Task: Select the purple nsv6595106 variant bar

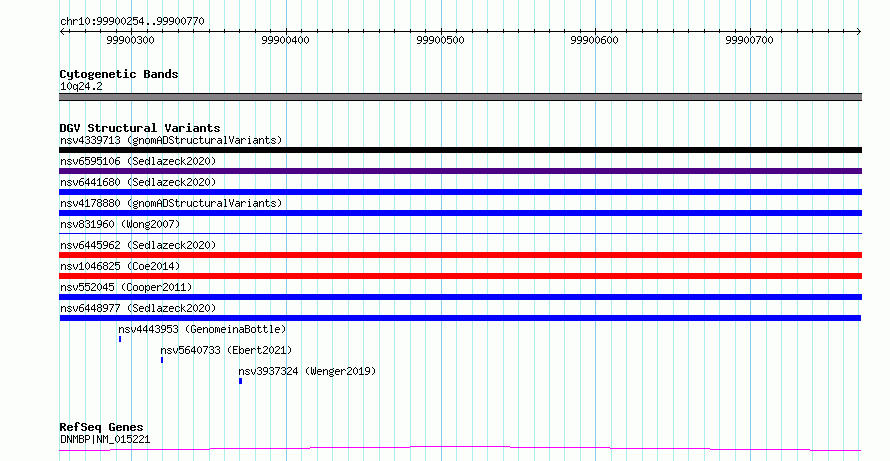Action: 460,171
